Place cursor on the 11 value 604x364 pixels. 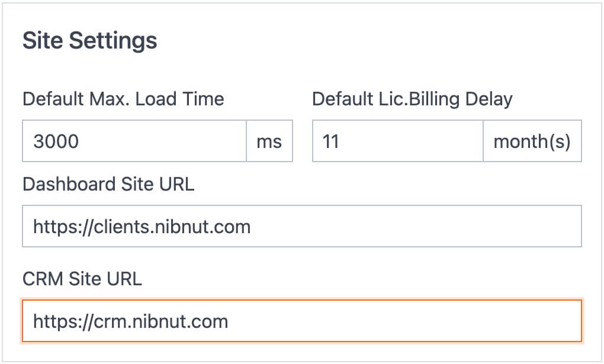coord(330,141)
